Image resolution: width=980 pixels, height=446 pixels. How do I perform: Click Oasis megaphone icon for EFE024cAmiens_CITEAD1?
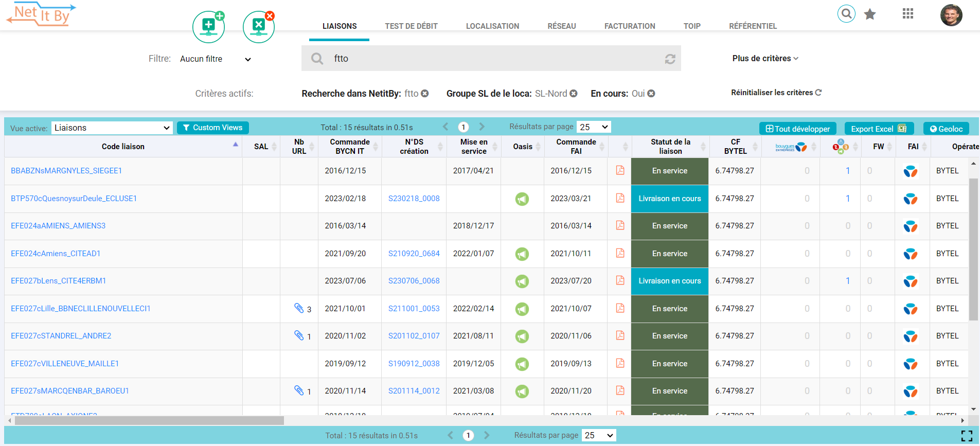pos(522,254)
